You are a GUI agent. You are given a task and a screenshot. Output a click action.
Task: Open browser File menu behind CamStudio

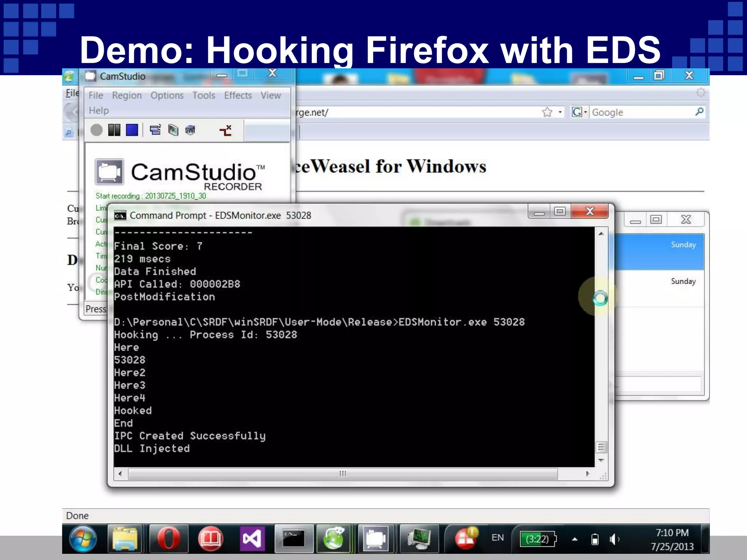[72, 93]
